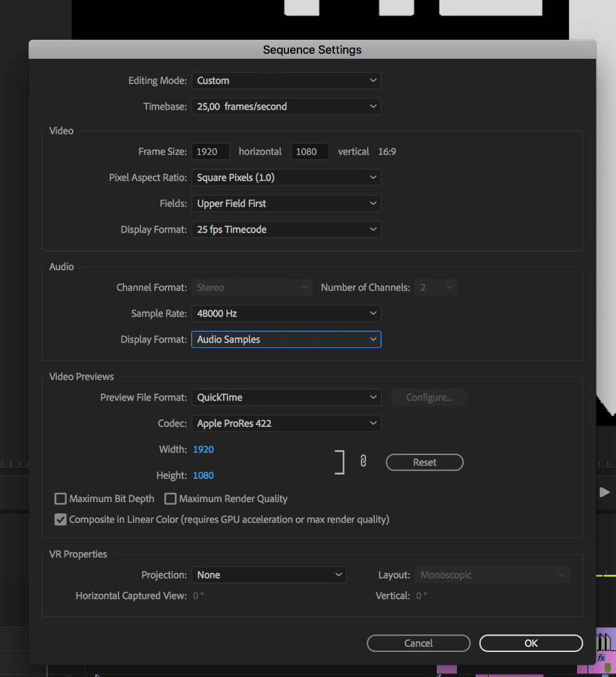Viewport: 616px width, 677px height.
Task: Open the VR Projection dropdown
Action: [x=269, y=575]
